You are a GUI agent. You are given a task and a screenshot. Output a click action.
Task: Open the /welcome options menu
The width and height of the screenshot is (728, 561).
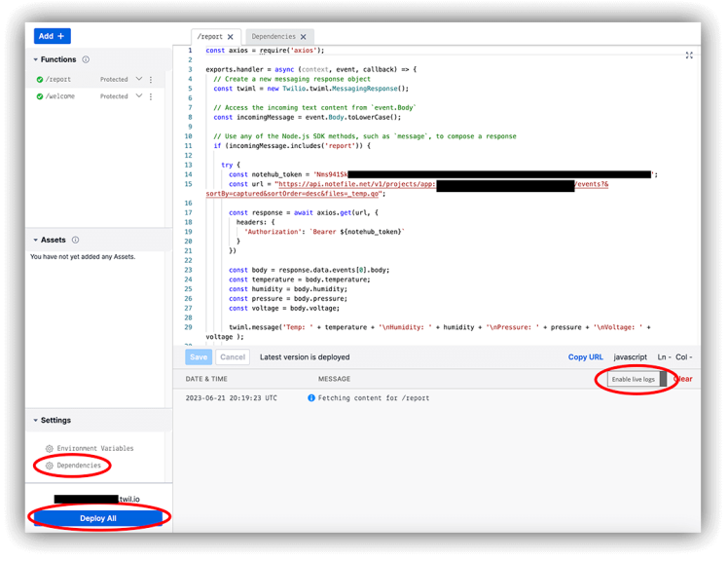(x=151, y=96)
